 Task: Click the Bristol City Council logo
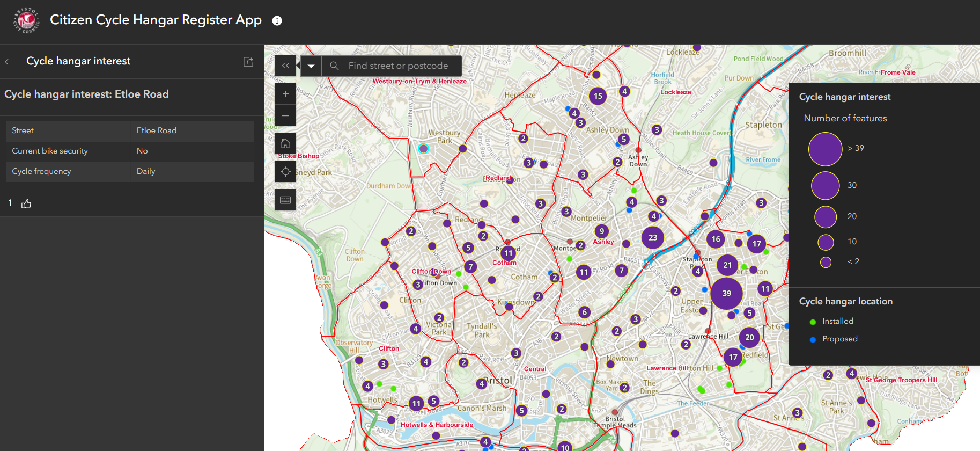[26, 20]
